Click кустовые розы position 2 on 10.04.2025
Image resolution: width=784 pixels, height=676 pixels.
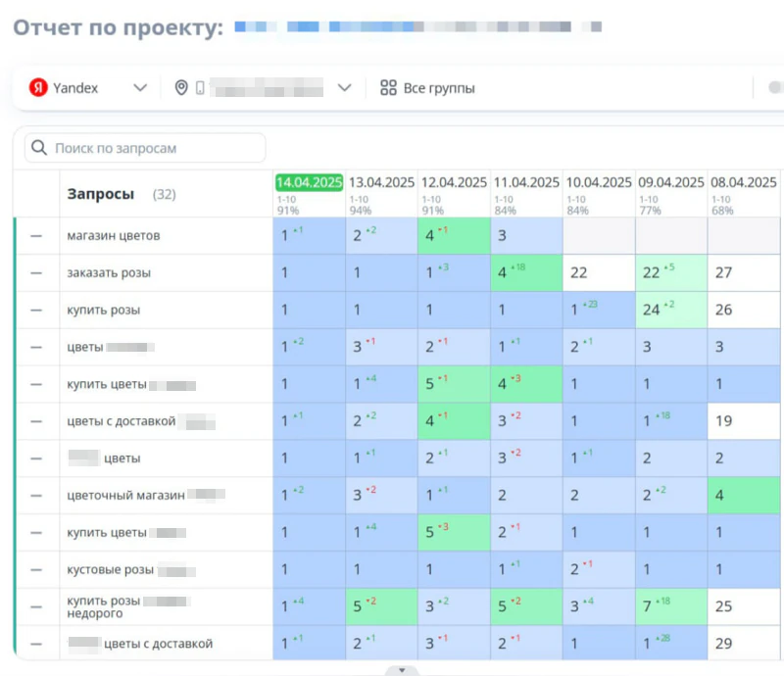(x=599, y=569)
